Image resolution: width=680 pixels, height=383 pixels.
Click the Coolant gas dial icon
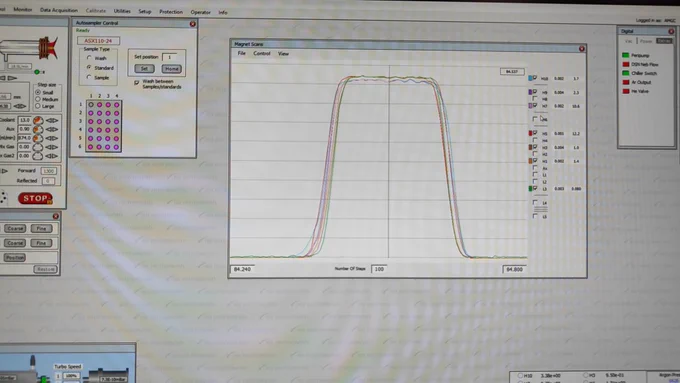pyautogui.click(x=38, y=120)
